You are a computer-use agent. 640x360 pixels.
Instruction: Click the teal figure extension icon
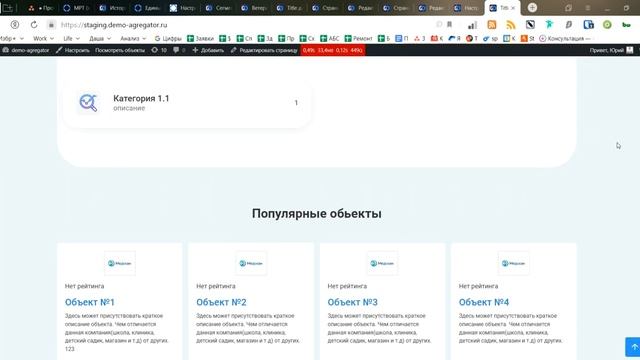click(x=549, y=24)
